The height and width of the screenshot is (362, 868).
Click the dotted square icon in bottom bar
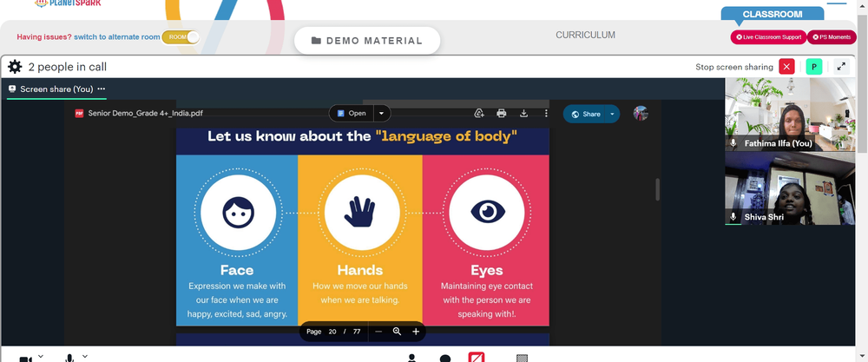point(522,359)
